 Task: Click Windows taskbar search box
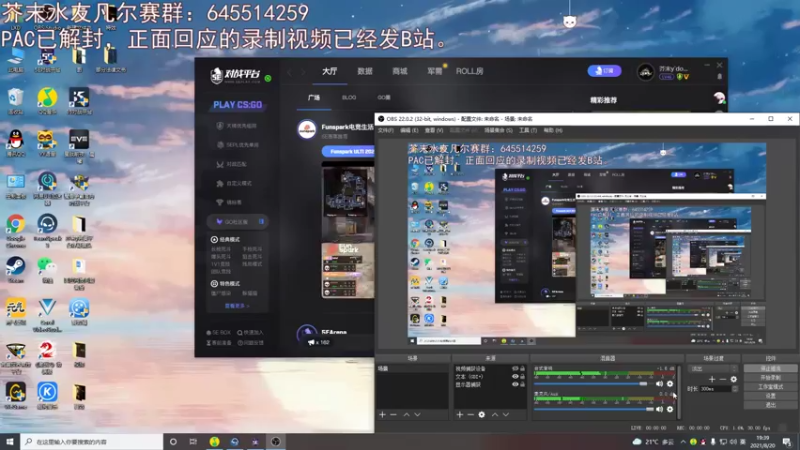[x=92, y=442]
